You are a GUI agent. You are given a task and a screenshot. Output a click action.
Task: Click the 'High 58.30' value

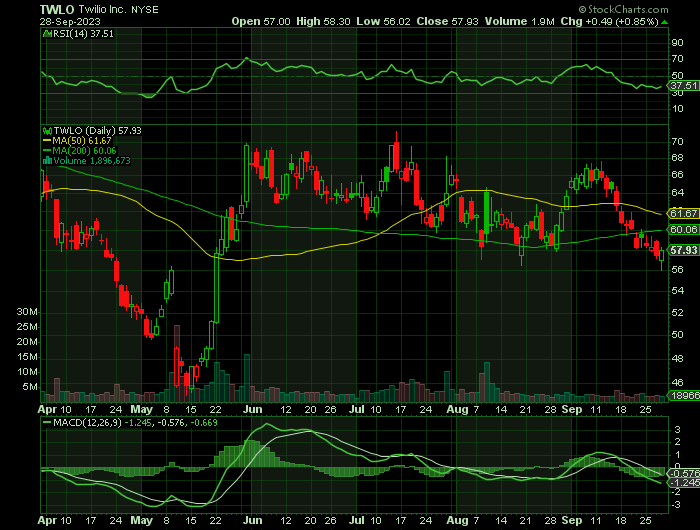pyautogui.click(x=323, y=21)
